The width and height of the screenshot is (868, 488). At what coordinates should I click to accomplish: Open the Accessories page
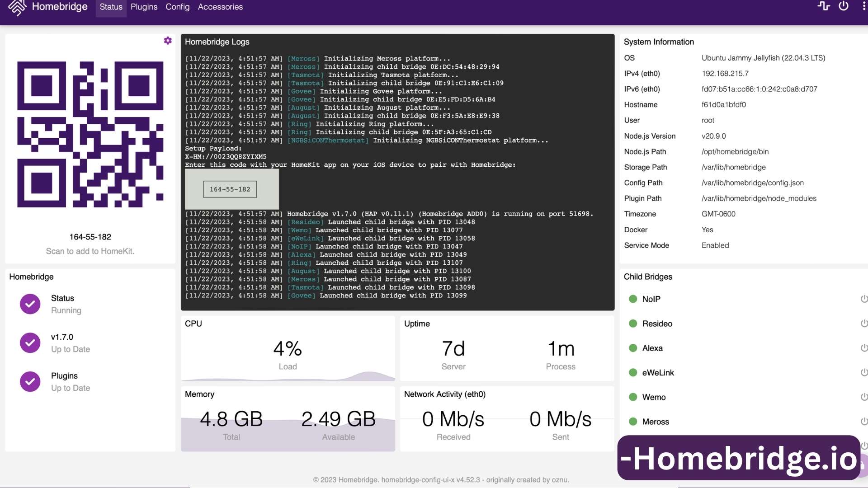220,7
